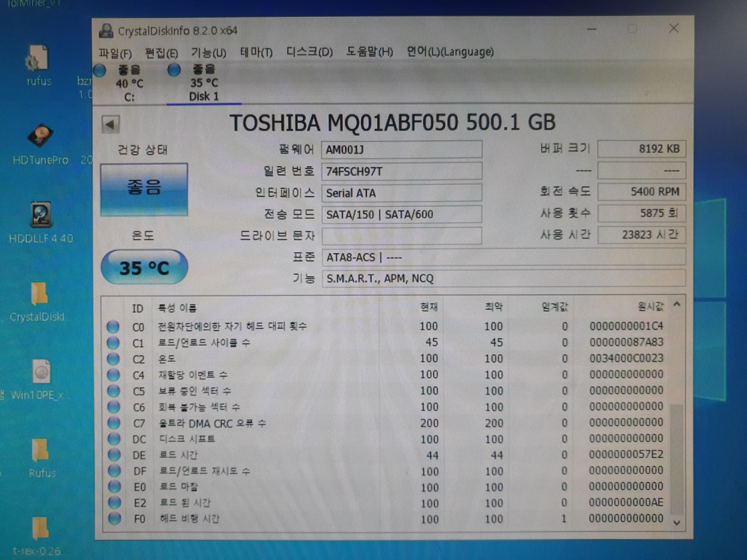Click the status circle of attribute DE

pos(114,455)
